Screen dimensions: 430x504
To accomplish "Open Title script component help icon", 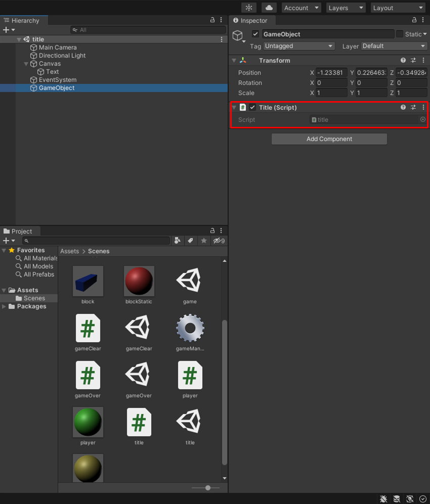I will click(403, 108).
